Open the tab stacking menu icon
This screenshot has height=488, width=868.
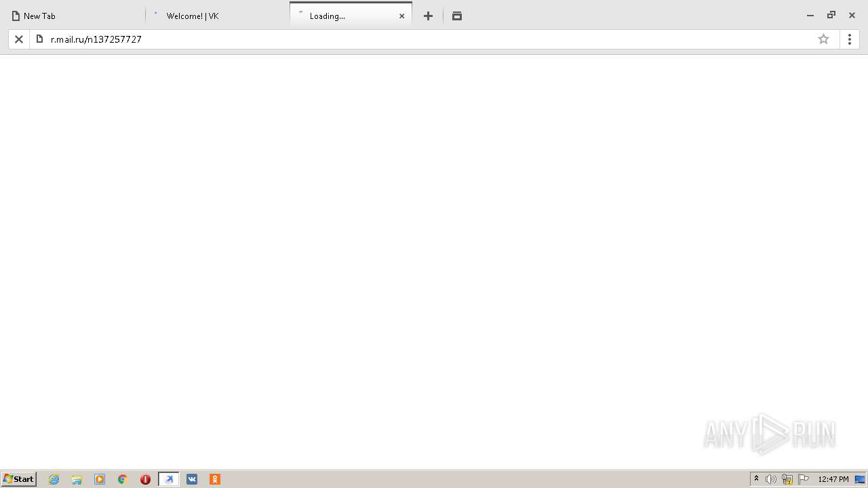click(x=457, y=16)
